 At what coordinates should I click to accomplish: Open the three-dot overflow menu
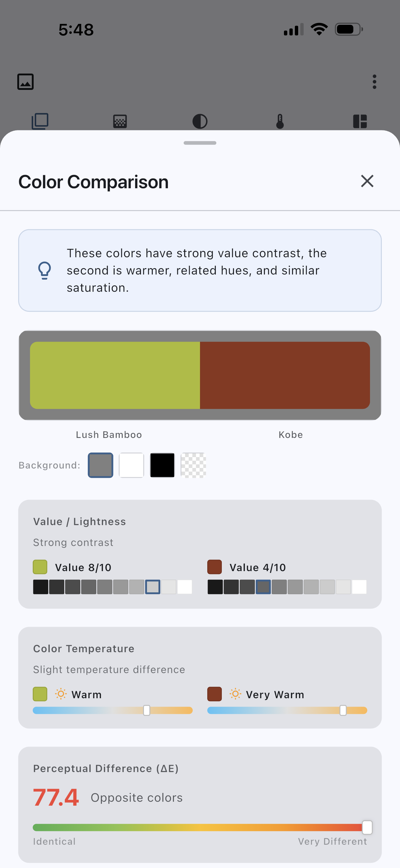tap(374, 81)
